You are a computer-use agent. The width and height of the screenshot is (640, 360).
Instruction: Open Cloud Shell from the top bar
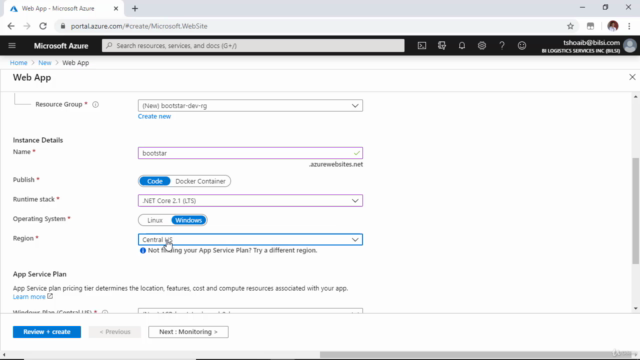[422, 46]
